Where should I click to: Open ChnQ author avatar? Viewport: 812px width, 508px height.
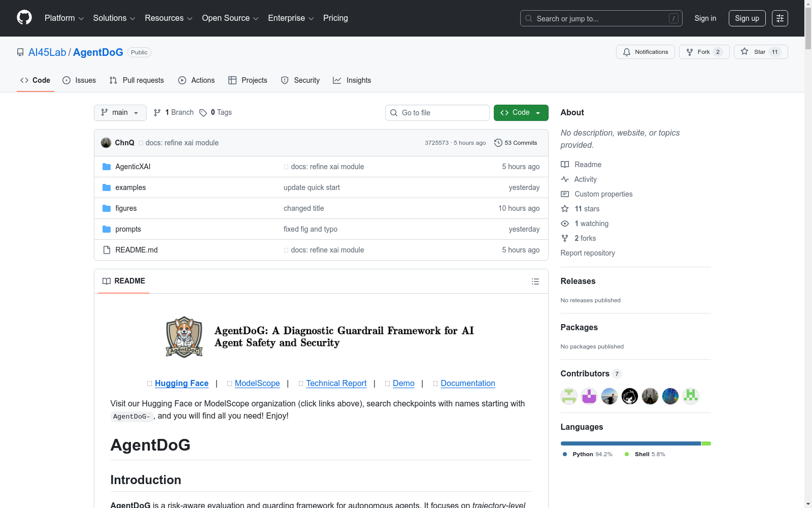pos(106,143)
